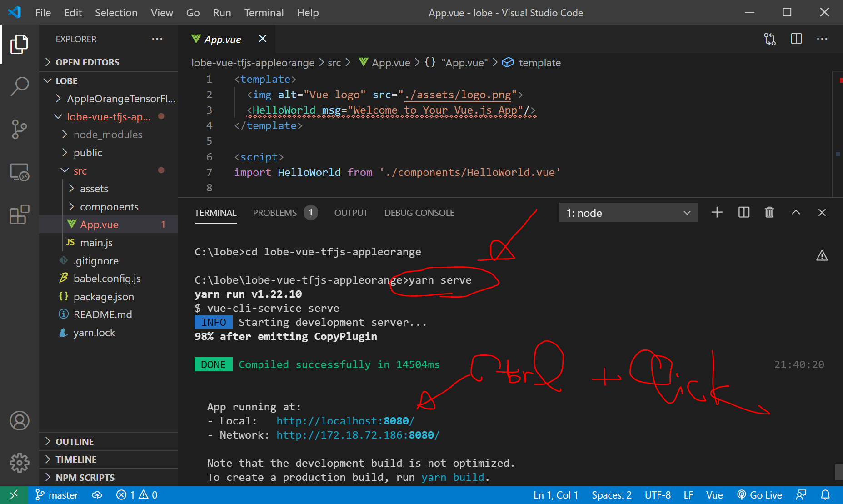Synchronize changes cloud icon in status bar
The image size is (843, 504).
pos(97,495)
